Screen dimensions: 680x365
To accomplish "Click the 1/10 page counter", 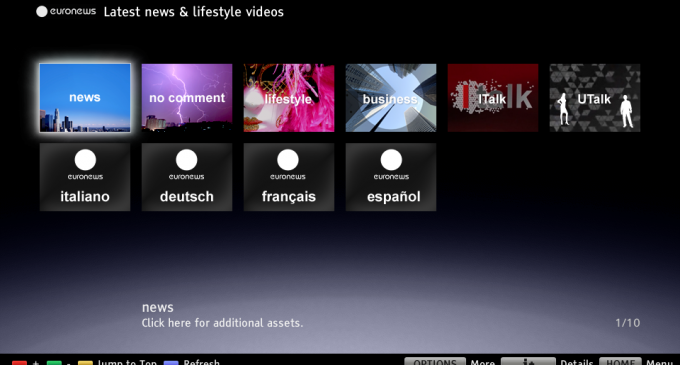I will click(628, 323).
